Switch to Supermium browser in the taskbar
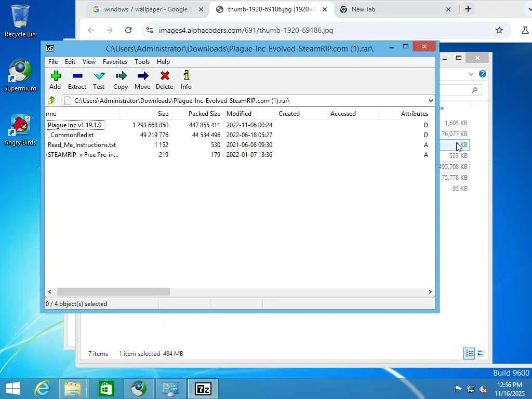The image size is (532, 399). tap(138, 389)
